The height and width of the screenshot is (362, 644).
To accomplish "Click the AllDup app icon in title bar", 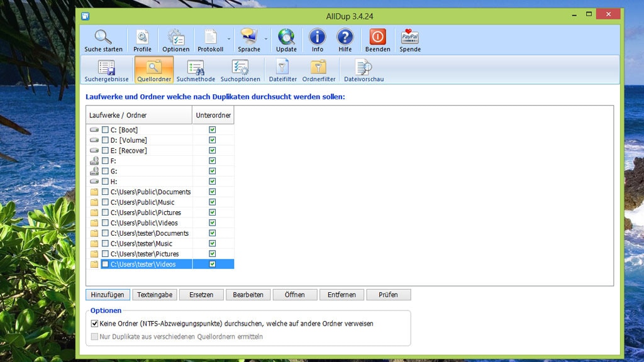I will [x=85, y=16].
